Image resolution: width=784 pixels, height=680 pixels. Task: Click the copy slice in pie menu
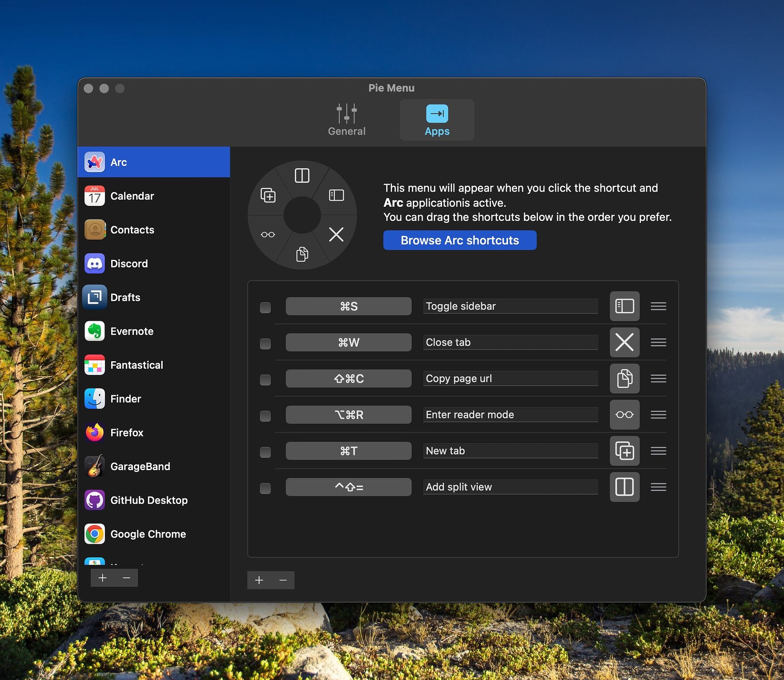click(x=302, y=254)
